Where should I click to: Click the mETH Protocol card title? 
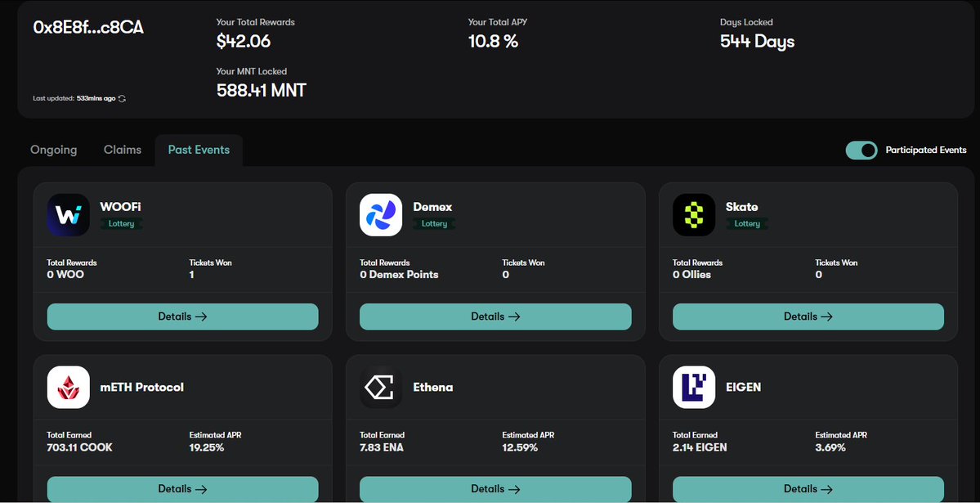click(142, 387)
